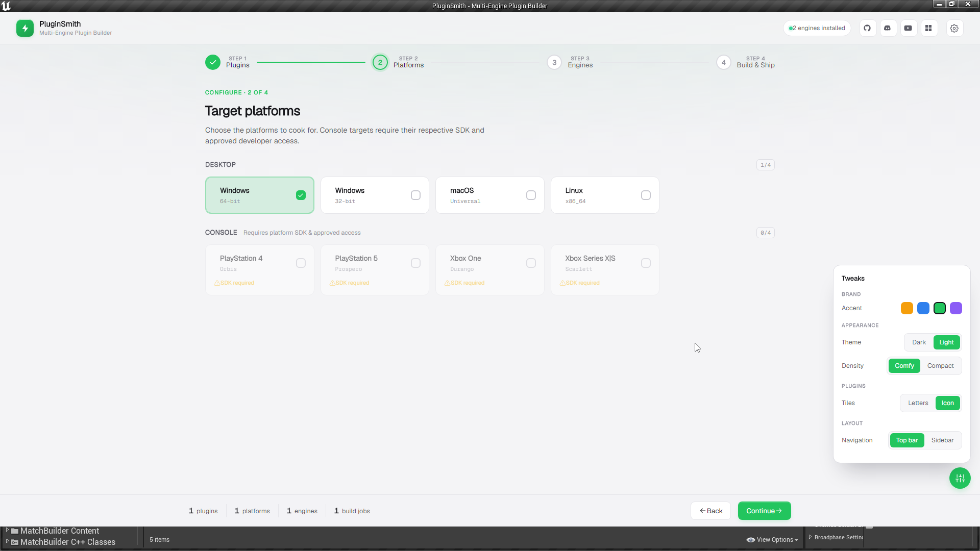
Task: Choose the orange accent color
Action: coord(907,308)
